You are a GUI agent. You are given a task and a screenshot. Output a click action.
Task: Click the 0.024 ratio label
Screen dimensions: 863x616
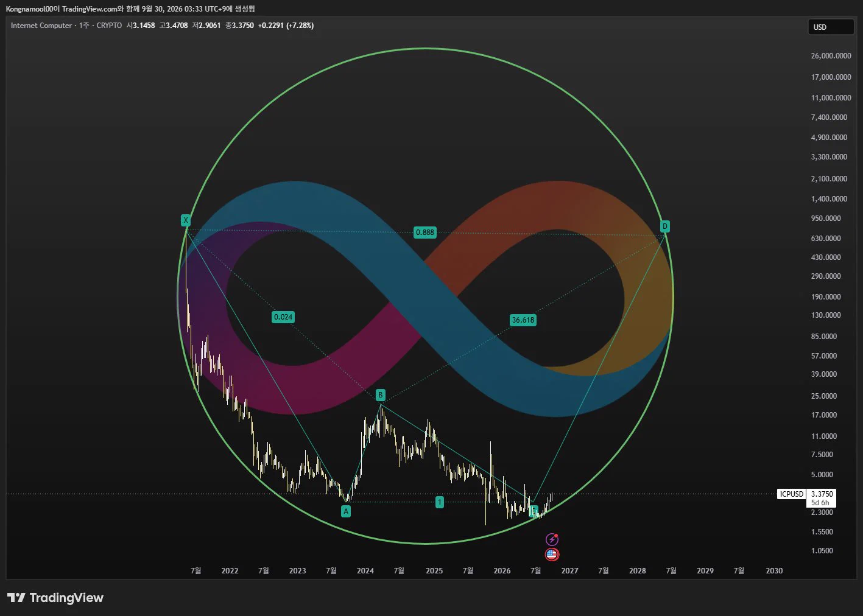pyautogui.click(x=283, y=317)
